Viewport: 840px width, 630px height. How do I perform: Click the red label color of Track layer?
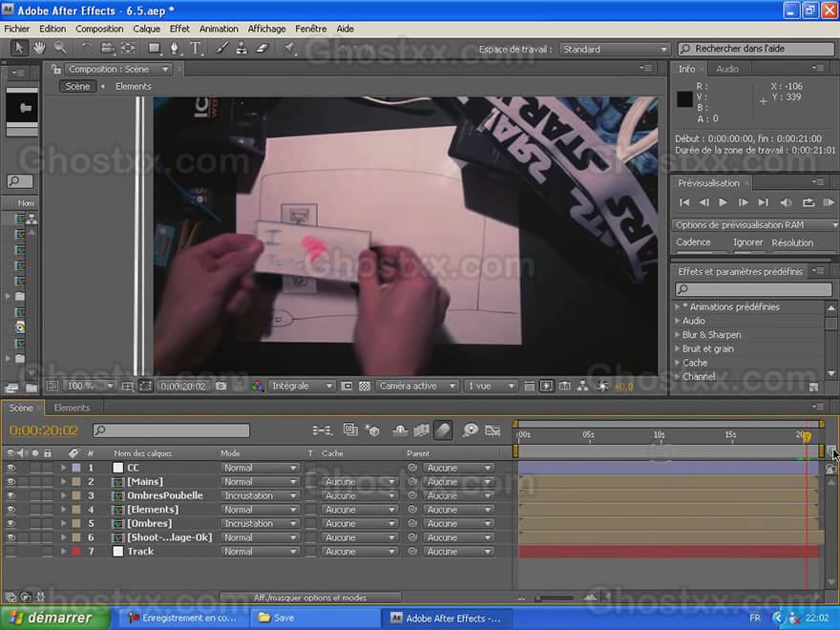click(76, 552)
